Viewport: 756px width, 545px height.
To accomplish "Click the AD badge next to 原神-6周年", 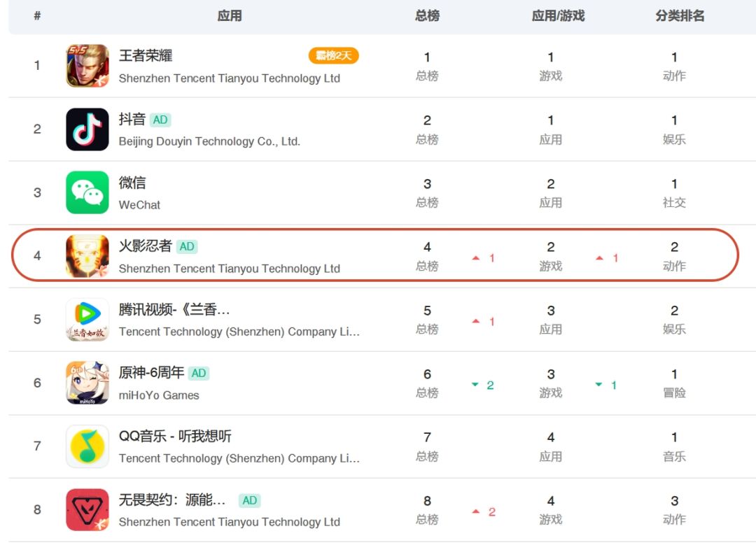I will [199, 374].
